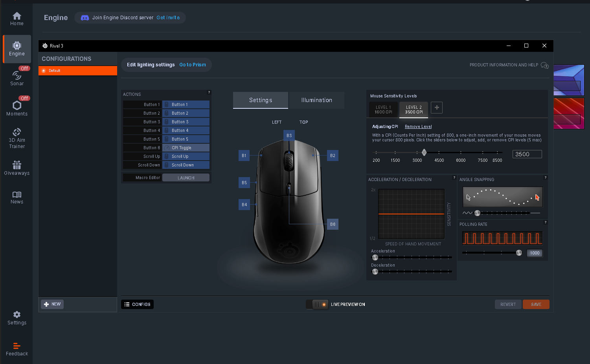Click the Acceleration slider handle
The image size is (590, 364).
375,258
